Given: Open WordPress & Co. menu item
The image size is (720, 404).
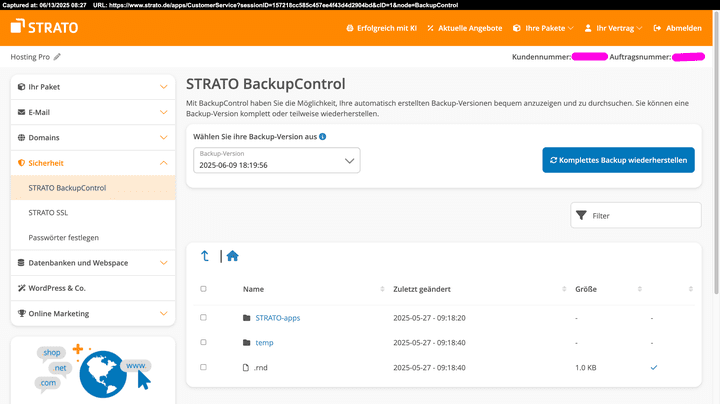Looking at the screenshot, I should pos(93,288).
